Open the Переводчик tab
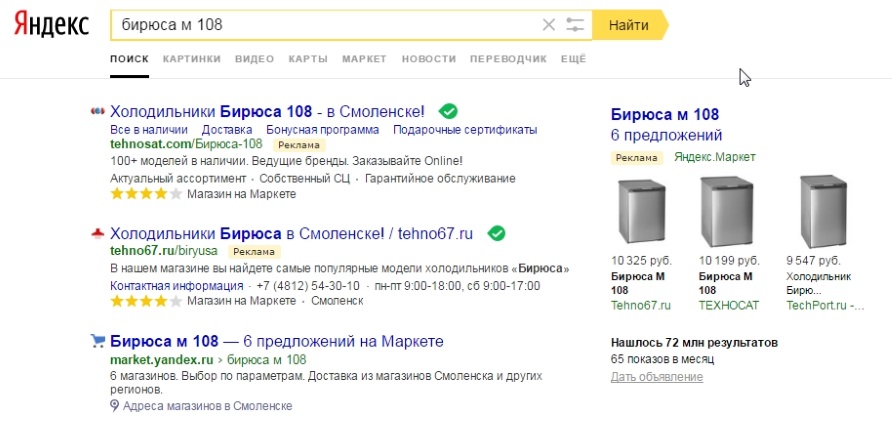 coord(509,59)
